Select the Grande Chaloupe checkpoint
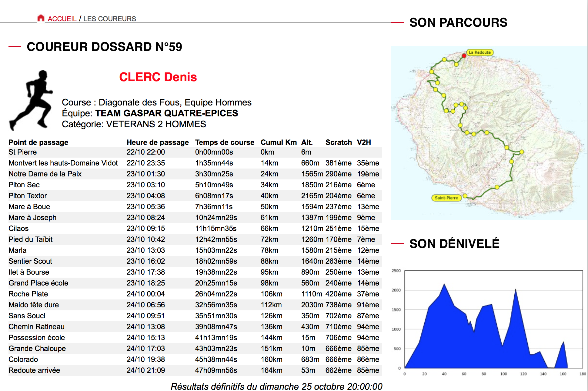The height and width of the screenshot is (391, 588). (x=195, y=349)
